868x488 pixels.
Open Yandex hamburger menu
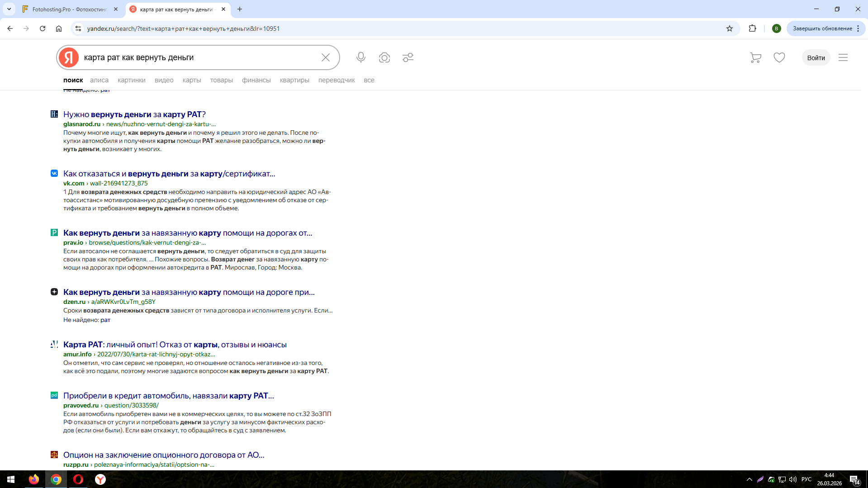pyautogui.click(x=843, y=57)
